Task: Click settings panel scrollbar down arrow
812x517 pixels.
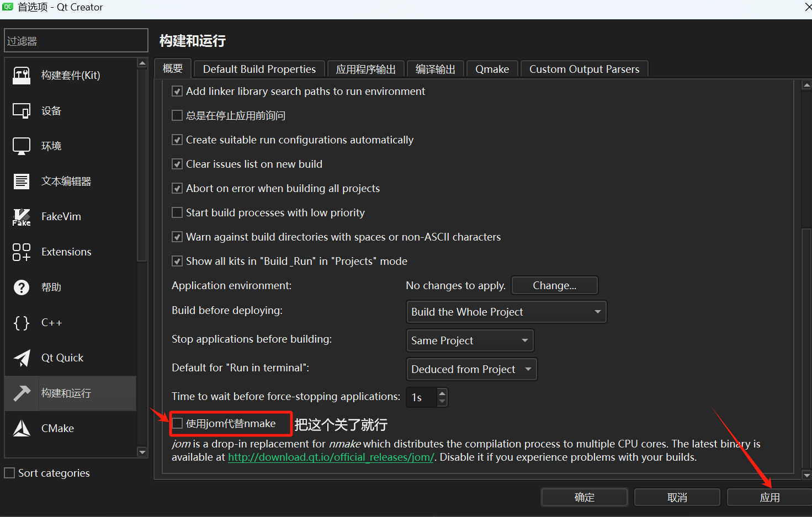Action: [806, 475]
